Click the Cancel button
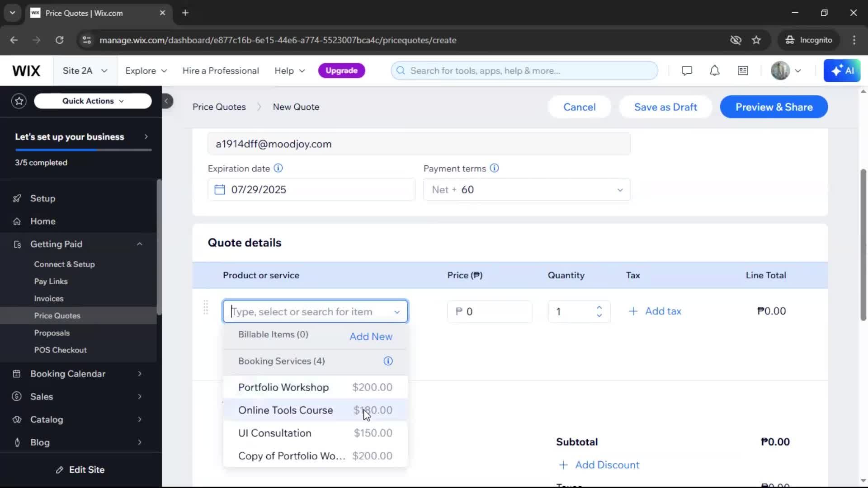Image resolution: width=868 pixels, height=488 pixels. coord(579,107)
